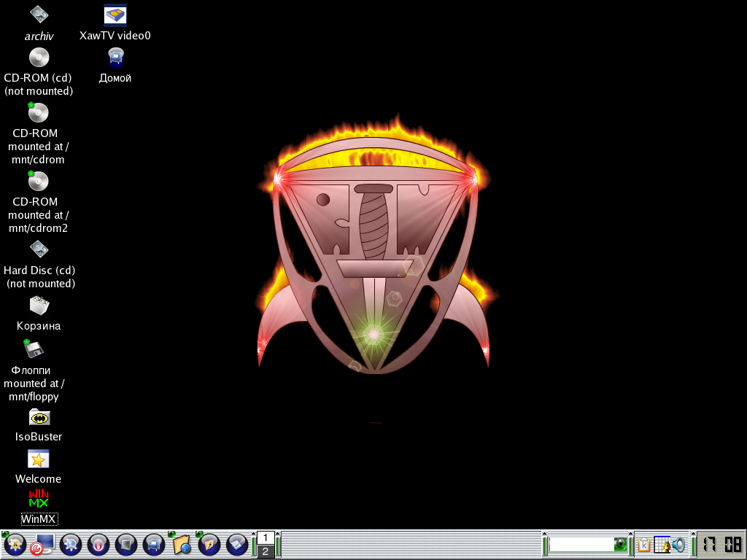Viewport: 747px width, 560px height.
Task: Select the 'Корзина' label text
Action: coord(39,326)
